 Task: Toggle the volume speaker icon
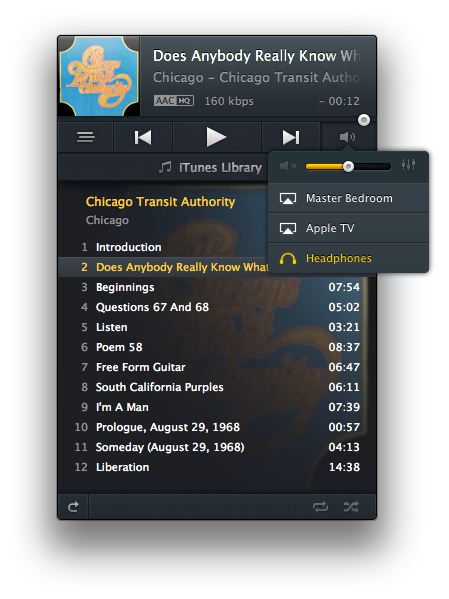[x=348, y=137]
